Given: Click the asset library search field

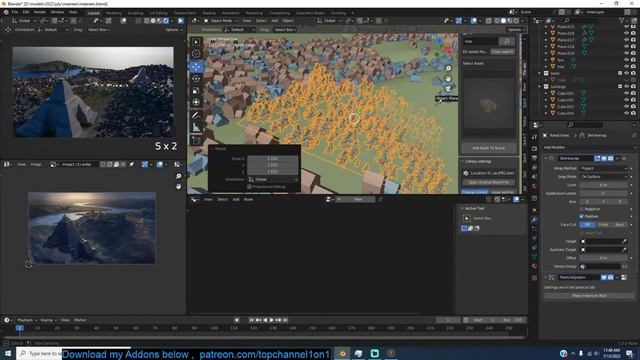Looking at the screenshot, I should tap(481, 41).
